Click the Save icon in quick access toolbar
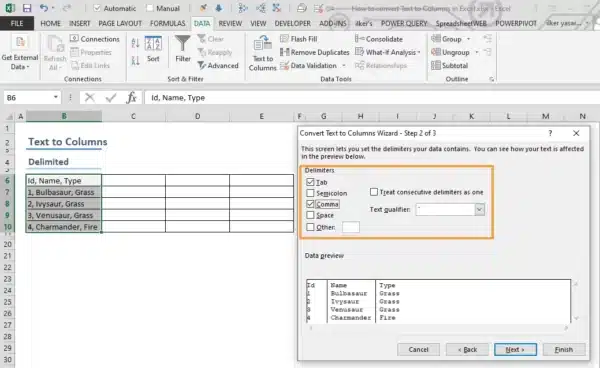This screenshot has width=600, height=368. point(27,8)
